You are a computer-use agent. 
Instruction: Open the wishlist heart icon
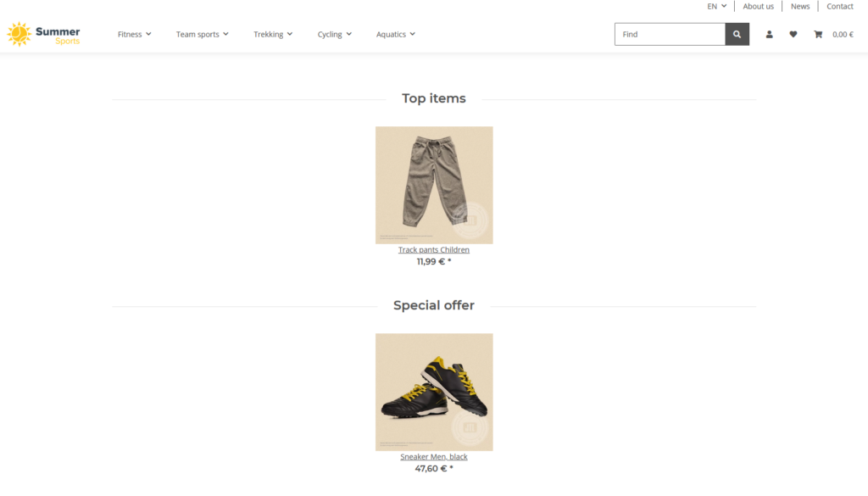793,35
